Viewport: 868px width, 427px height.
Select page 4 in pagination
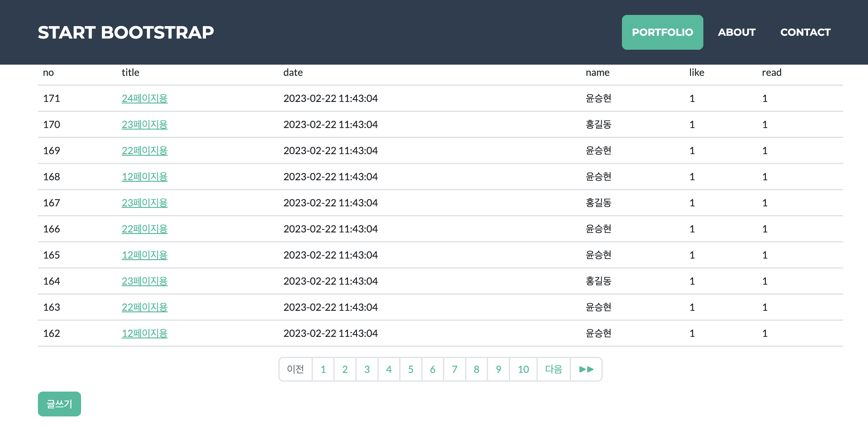pyautogui.click(x=389, y=369)
